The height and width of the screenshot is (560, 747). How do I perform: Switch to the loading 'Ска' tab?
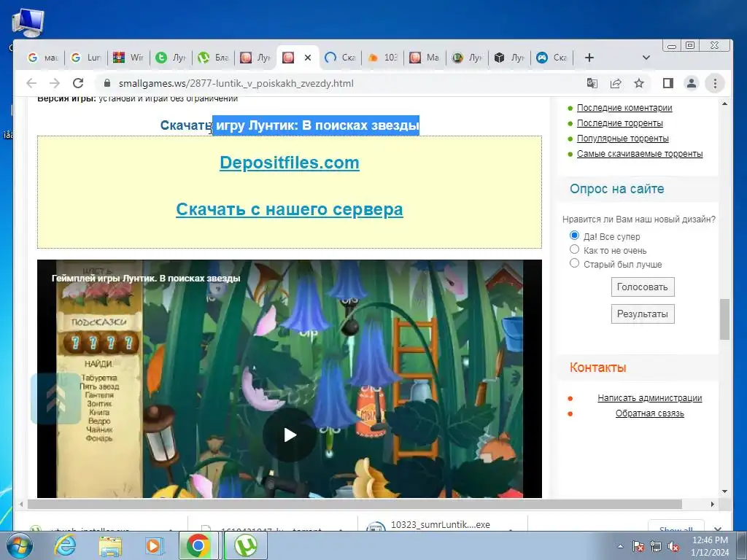(x=340, y=58)
